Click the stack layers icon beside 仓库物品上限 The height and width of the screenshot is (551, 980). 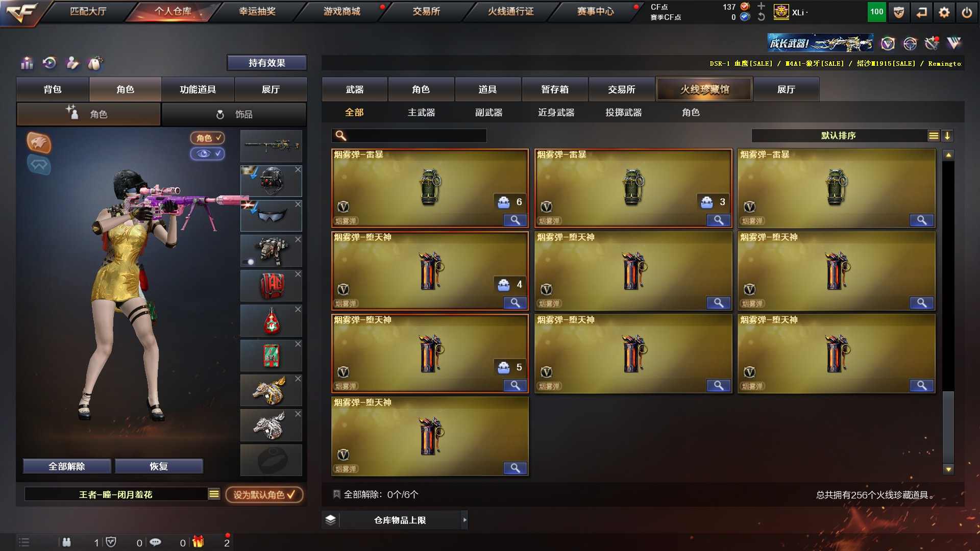point(330,520)
